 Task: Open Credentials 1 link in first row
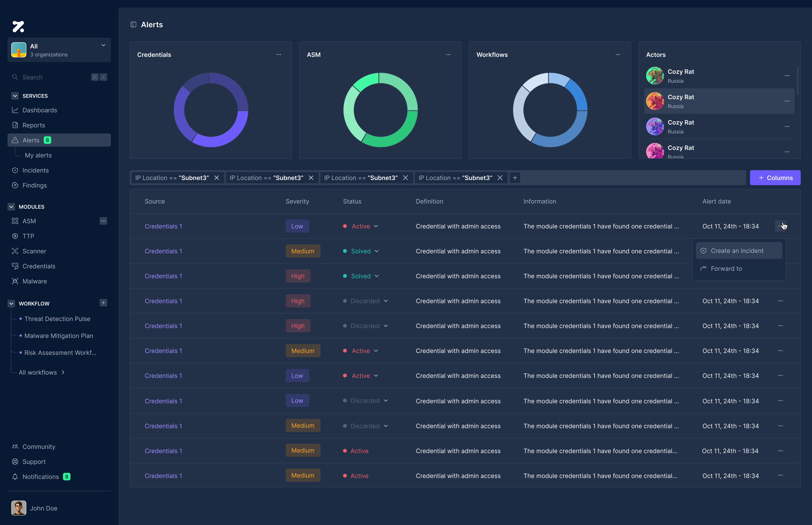click(x=163, y=226)
